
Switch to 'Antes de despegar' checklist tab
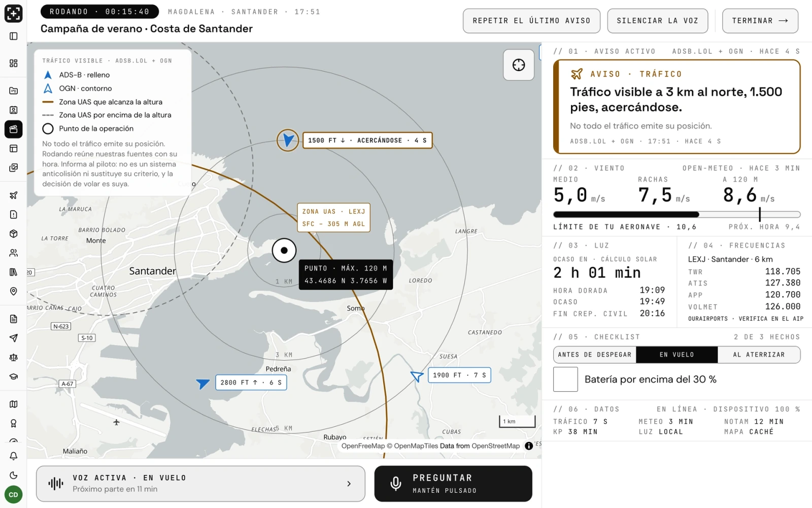(x=595, y=355)
